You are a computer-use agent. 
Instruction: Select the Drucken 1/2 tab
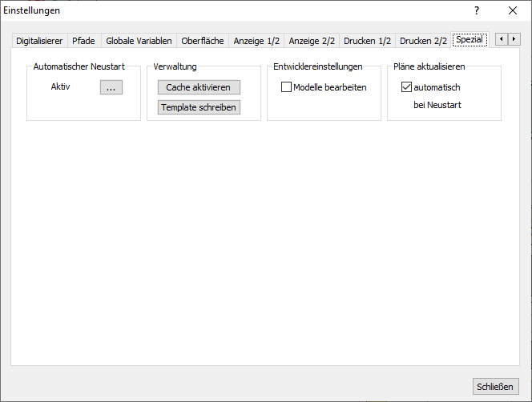pos(367,41)
